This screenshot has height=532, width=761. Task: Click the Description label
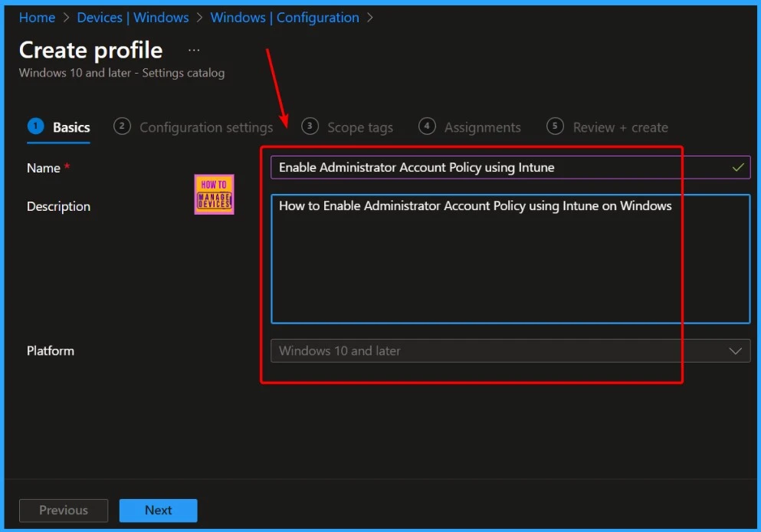click(58, 206)
